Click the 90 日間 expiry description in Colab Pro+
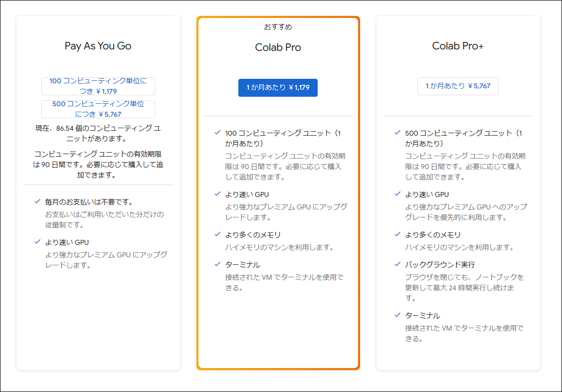Viewport: 562px width, 392px height. tap(465, 166)
